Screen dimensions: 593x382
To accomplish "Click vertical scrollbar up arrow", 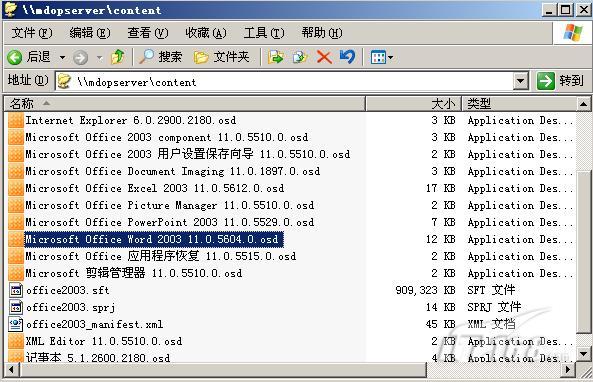I will click(584, 104).
